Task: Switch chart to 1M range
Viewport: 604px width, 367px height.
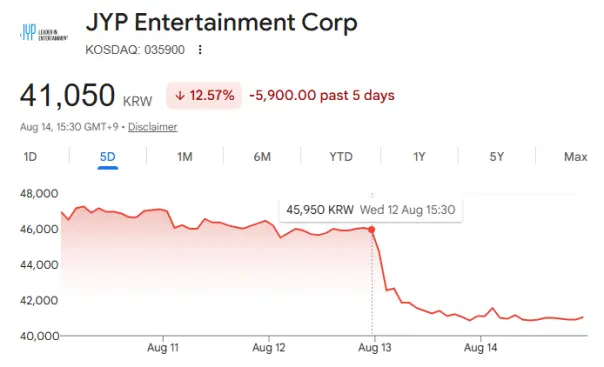Action: (185, 157)
